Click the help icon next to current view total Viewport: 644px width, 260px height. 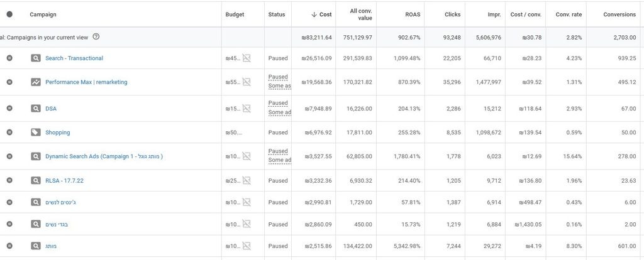(96, 37)
